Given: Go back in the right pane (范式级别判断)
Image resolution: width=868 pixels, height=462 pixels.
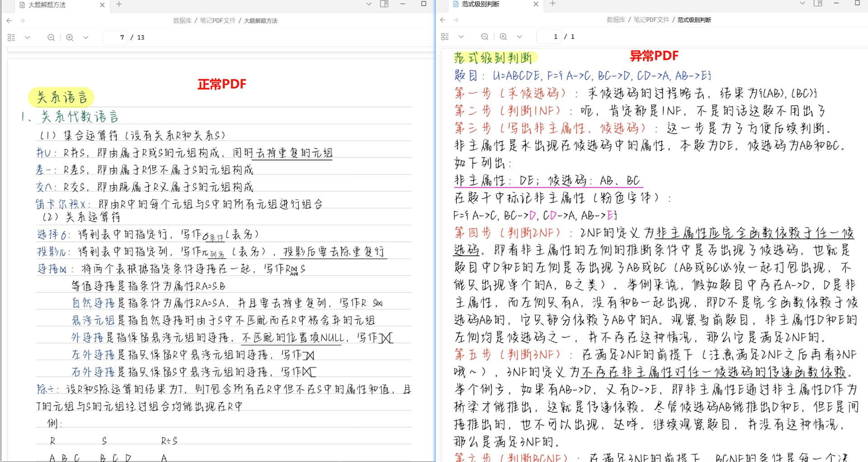Looking at the screenshot, I should coord(443,20).
